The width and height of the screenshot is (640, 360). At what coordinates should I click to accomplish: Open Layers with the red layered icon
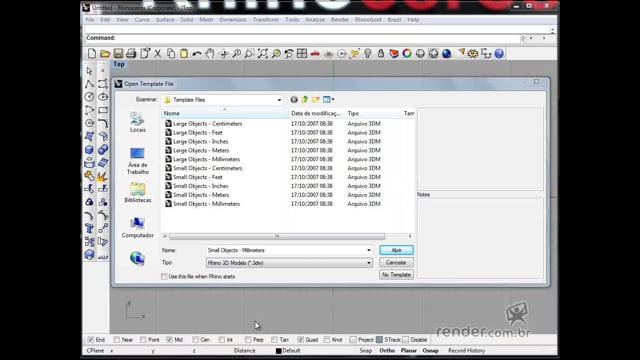394,53
